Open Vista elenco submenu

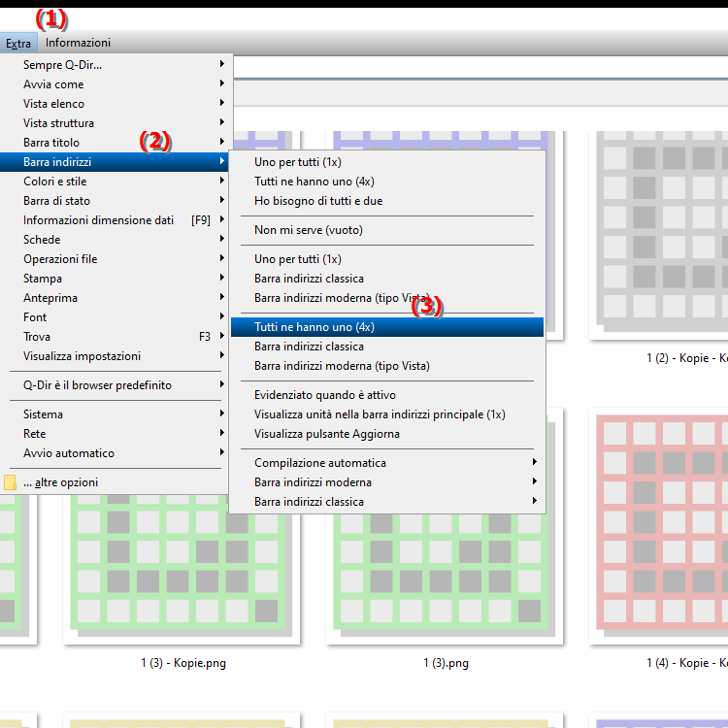coord(115,104)
